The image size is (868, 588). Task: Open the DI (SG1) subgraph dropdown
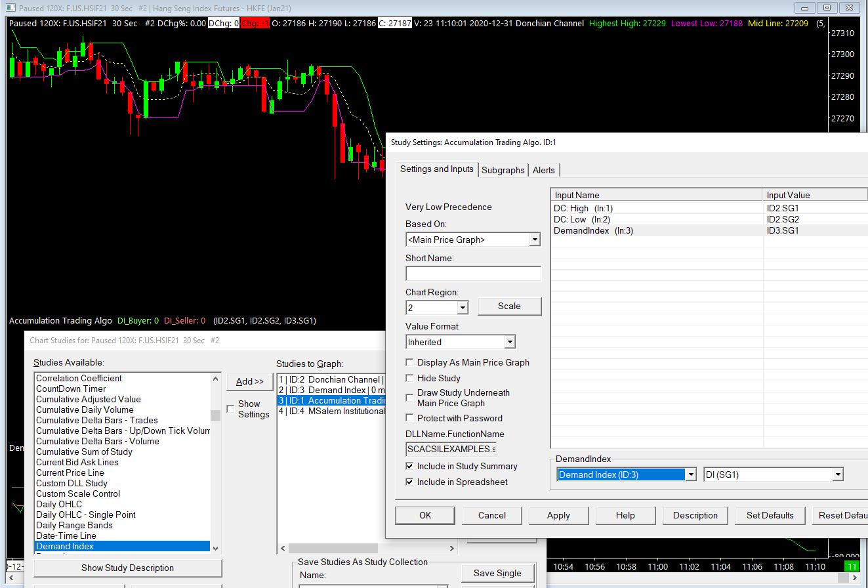tap(837, 474)
